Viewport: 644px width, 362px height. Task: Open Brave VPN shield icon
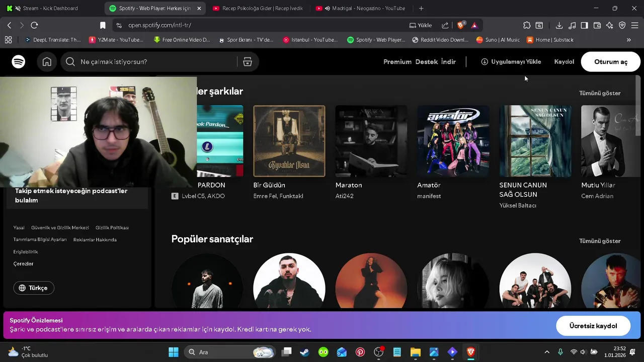[x=622, y=25]
